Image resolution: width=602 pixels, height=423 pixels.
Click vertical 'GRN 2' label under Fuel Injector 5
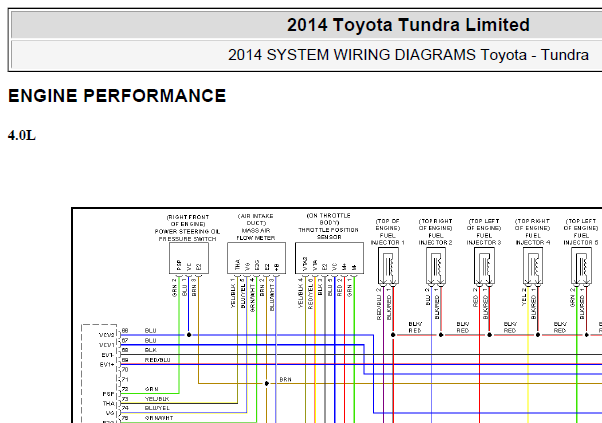[x=572, y=297]
